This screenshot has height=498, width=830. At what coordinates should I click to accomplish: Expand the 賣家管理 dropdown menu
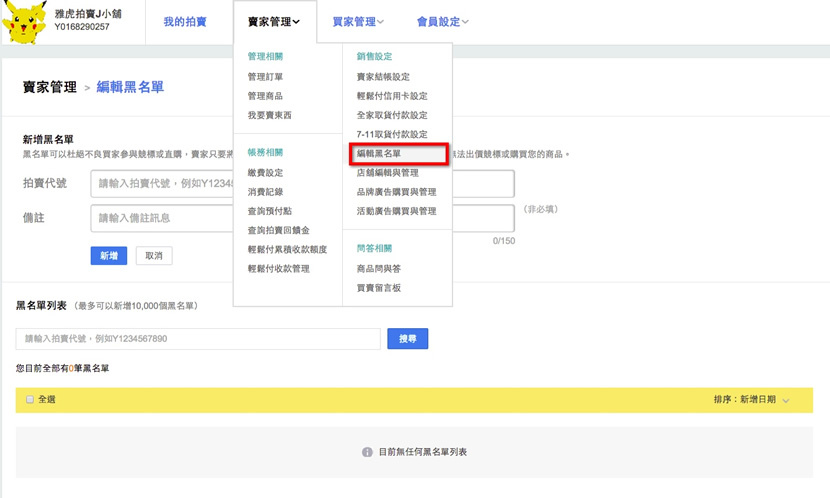274,22
